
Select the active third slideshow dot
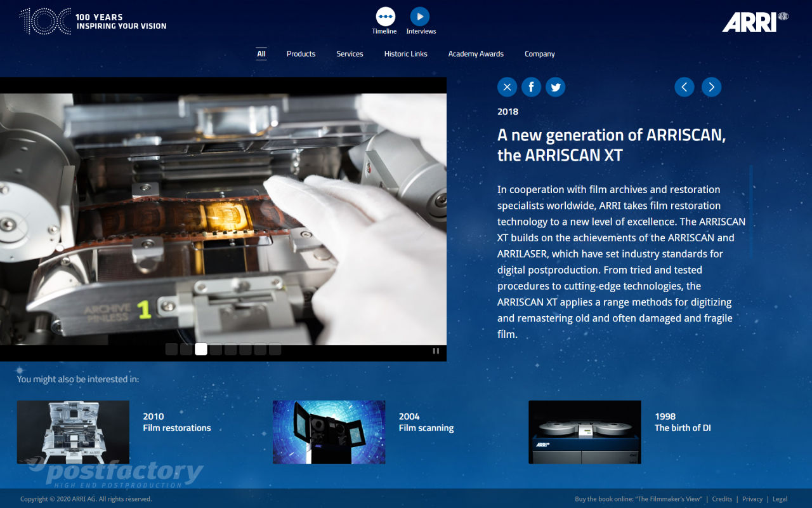[201, 349]
